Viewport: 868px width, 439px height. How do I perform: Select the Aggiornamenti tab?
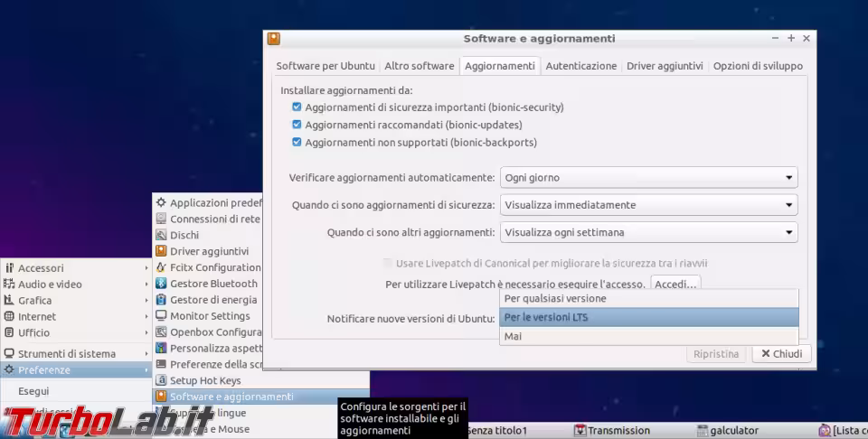coord(500,66)
